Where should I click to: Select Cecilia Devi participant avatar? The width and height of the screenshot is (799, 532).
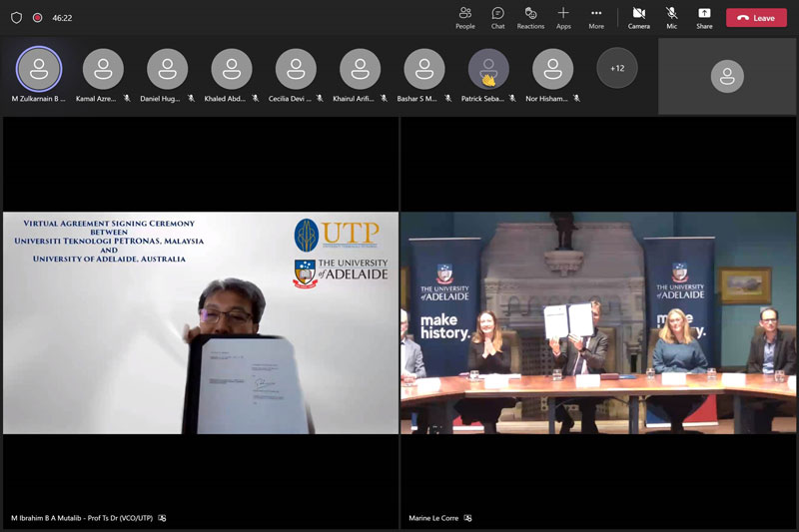296,69
